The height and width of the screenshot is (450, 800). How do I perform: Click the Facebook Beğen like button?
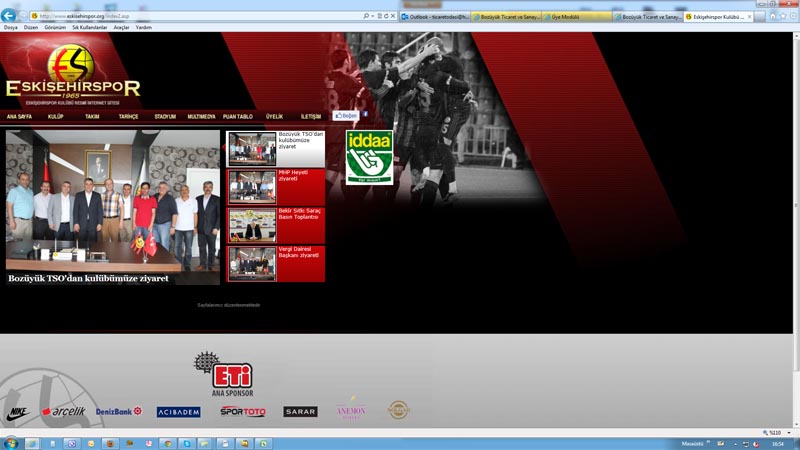tap(346, 116)
